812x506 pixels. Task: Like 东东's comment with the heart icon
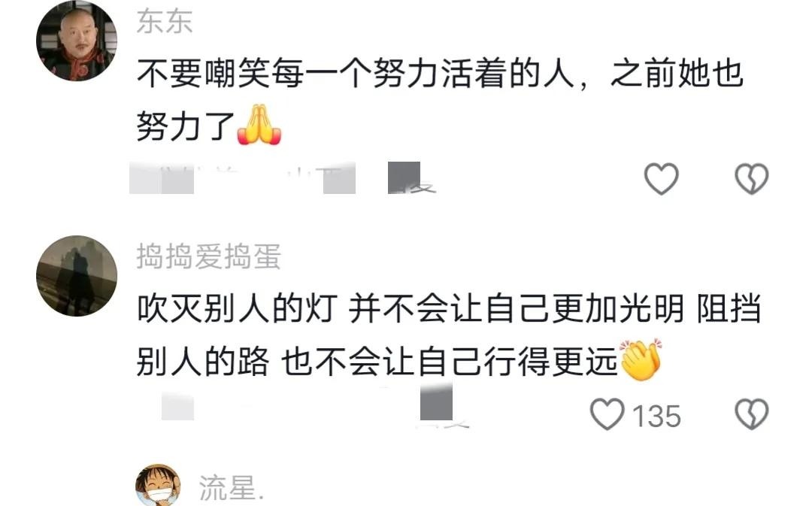(662, 179)
